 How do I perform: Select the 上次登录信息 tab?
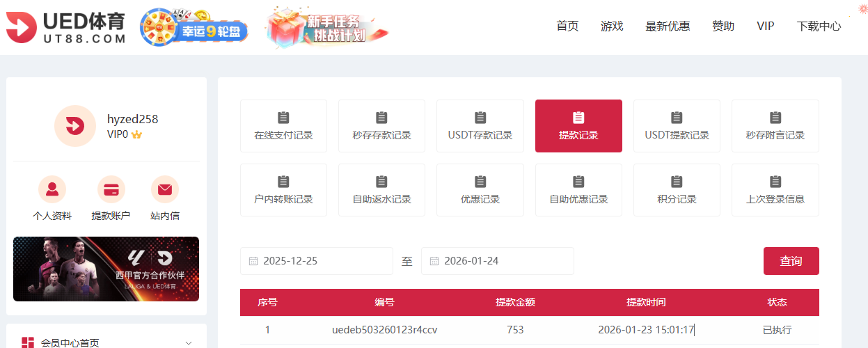[775, 190]
